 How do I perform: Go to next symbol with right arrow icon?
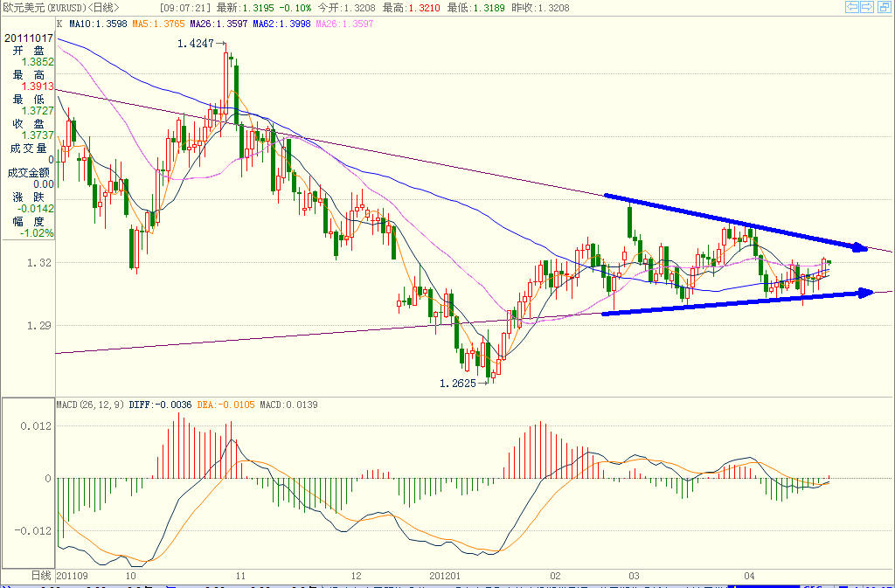[x=866, y=7]
